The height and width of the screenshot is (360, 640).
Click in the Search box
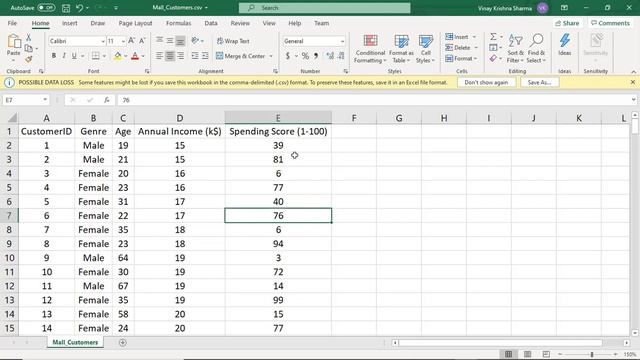(325, 8)
